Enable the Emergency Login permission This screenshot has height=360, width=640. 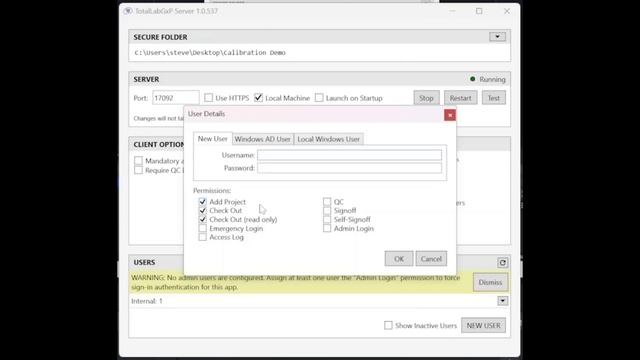[202, 229]
